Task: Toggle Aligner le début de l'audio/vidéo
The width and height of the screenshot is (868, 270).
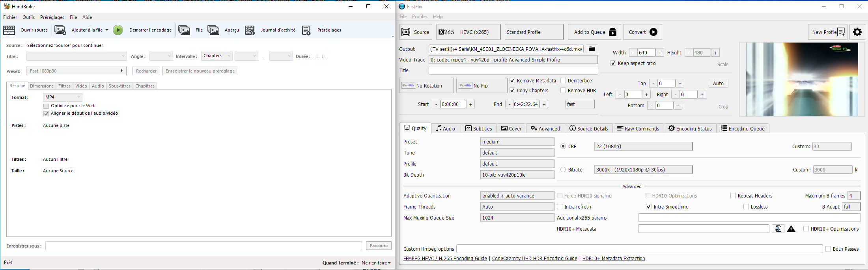Action: click(46, 114)
